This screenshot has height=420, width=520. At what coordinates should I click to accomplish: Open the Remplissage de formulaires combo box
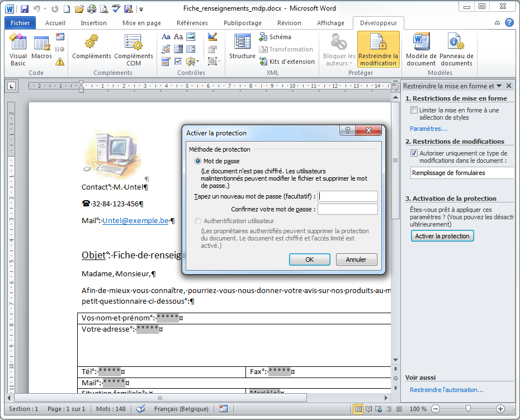462,173
